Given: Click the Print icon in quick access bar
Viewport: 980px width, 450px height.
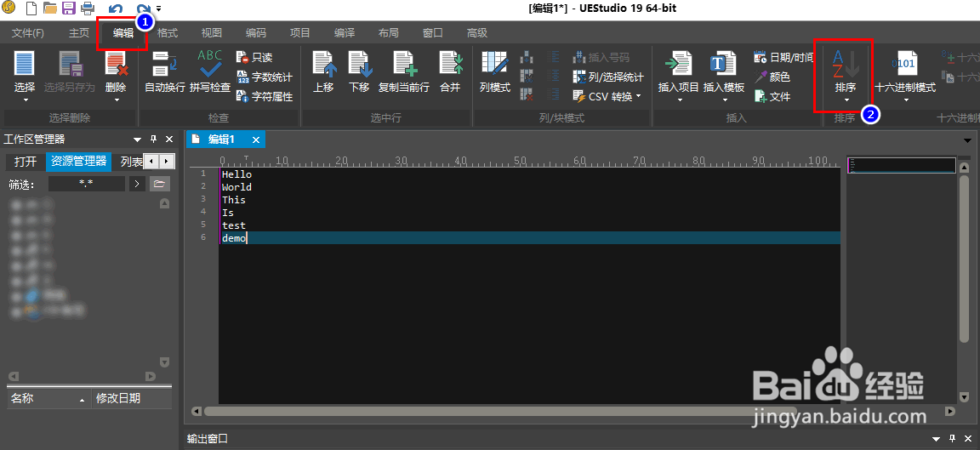Looking at the screenshot, I should [x=88, y=9].
